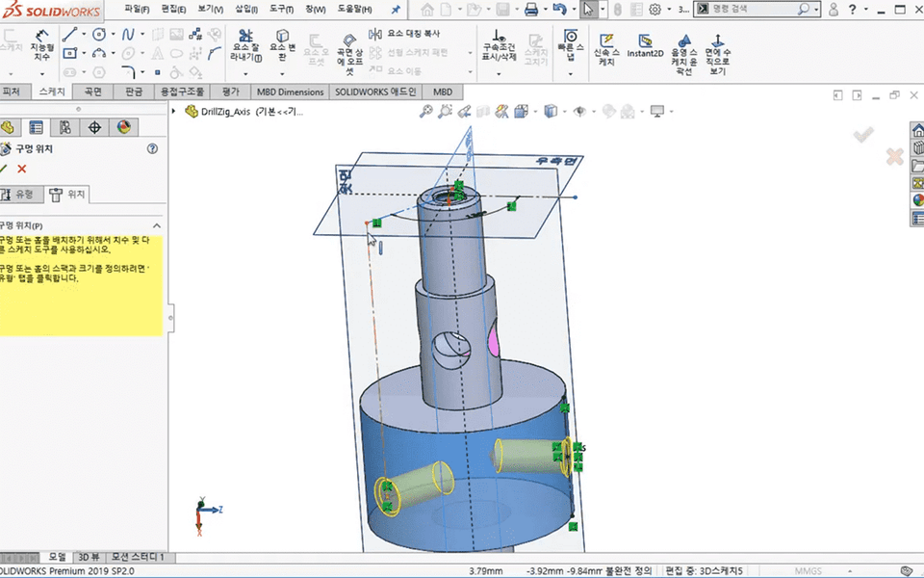The image size is (924, 578).
Task: Select the Arc sketch tool
Action: [x=99, y=53]
